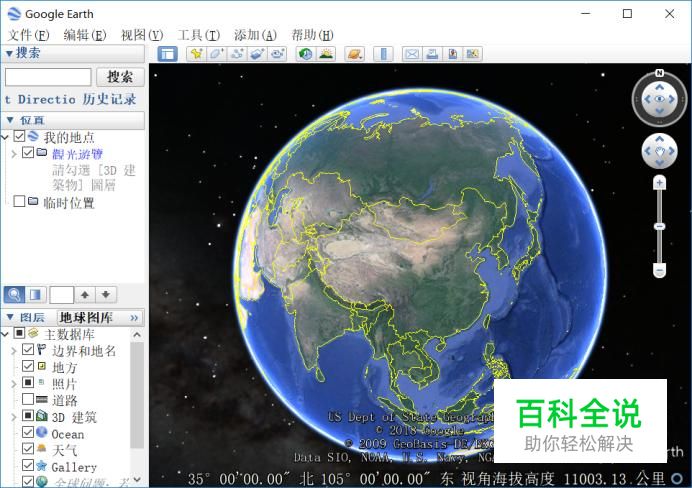The image size is (692, 488).
Task: Uncheck the 地方 layer checkbox
Action: pyautogui.click(x=28, y=366)
